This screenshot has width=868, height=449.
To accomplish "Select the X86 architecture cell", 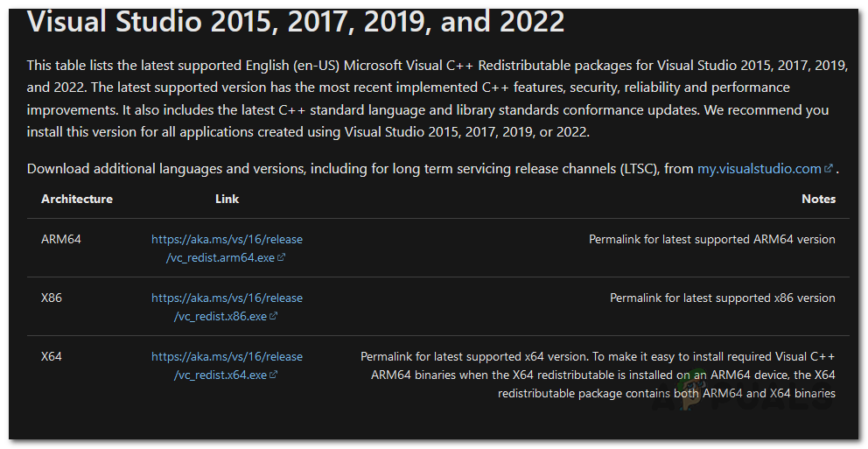I will [52, 298].
